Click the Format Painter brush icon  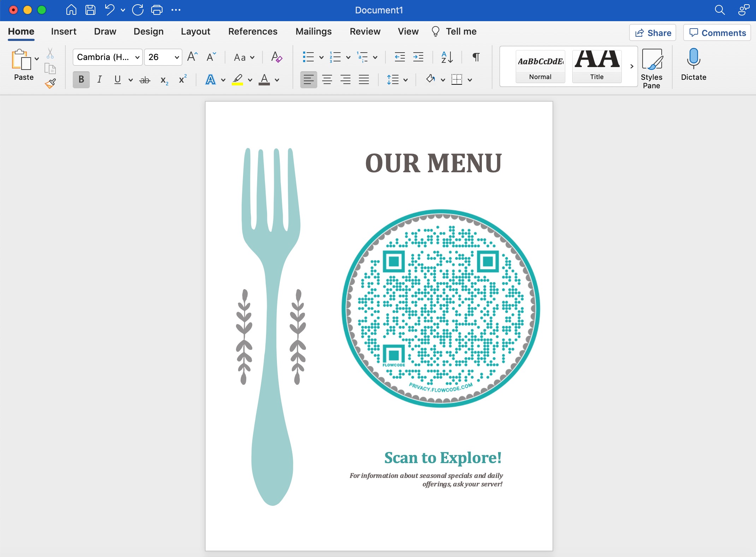[51, 83]
